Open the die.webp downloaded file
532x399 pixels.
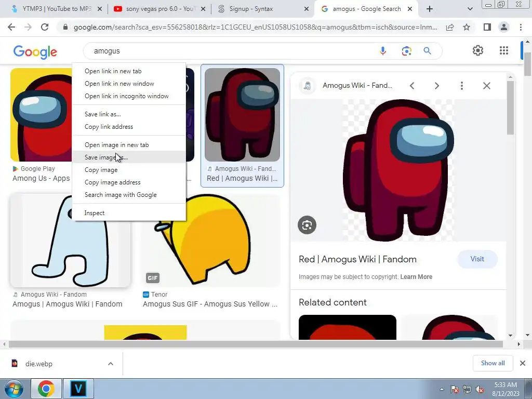(38, 364)
